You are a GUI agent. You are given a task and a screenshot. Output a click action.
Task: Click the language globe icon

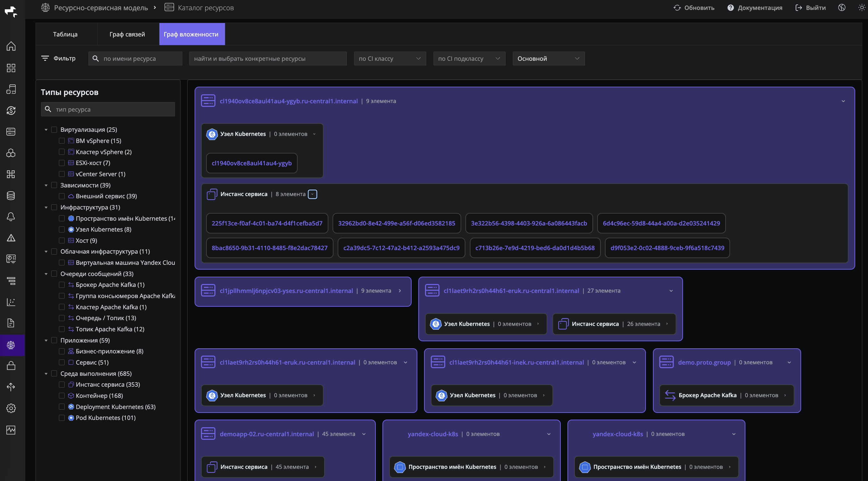(x=842, y=8)
